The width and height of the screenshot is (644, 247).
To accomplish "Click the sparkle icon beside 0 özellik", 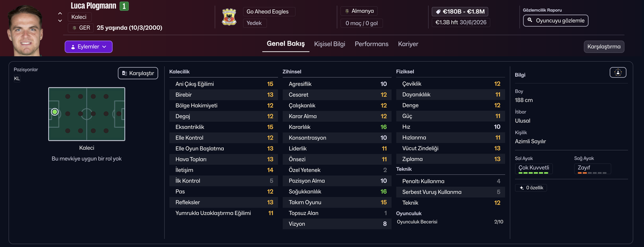I will pyautogui.click(x=521, y=188).
